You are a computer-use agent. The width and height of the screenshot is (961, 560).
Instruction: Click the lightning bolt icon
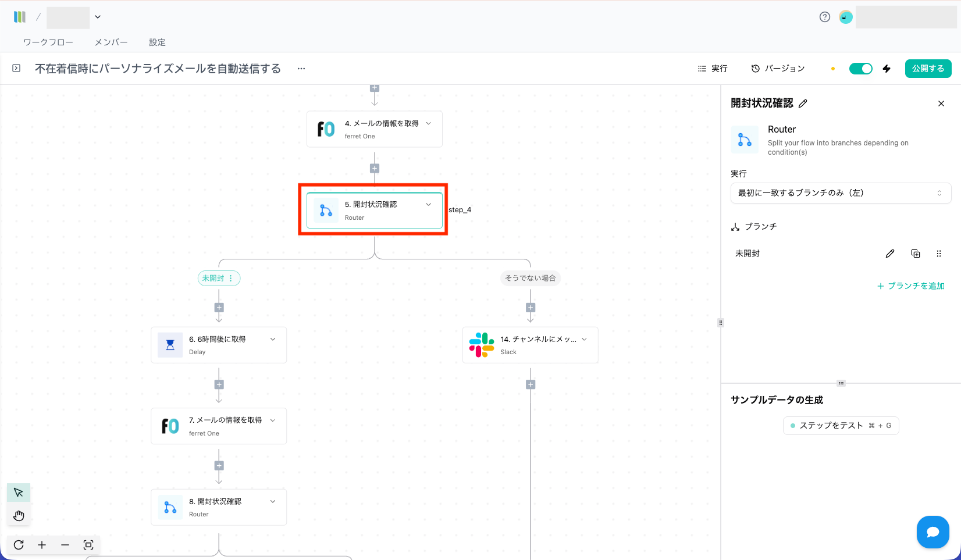point(887,69)
